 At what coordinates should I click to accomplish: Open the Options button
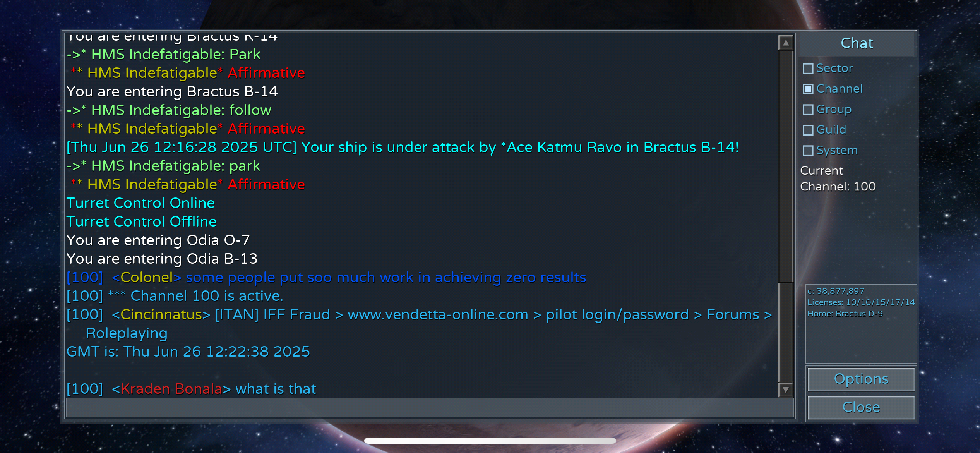(861, 379)
